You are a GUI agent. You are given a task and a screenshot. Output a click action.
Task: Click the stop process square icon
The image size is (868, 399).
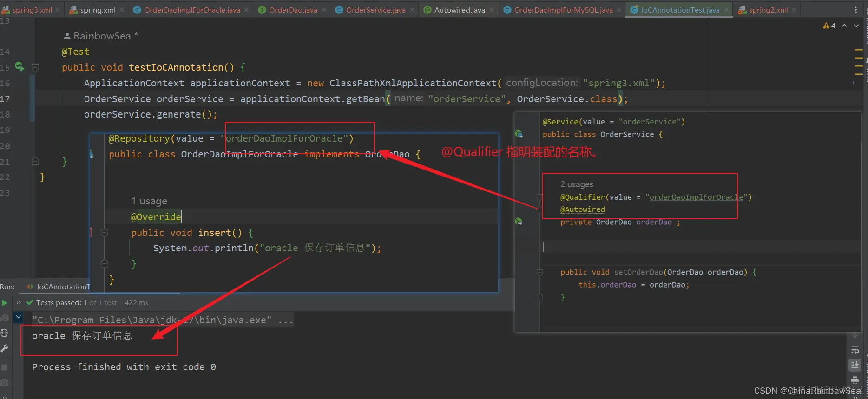tap(5, 367)
